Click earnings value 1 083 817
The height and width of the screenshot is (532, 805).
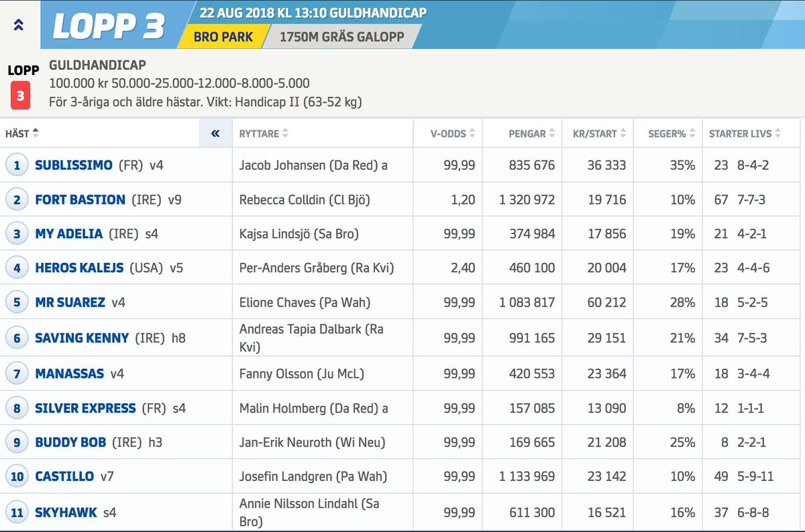click(527, 303)
